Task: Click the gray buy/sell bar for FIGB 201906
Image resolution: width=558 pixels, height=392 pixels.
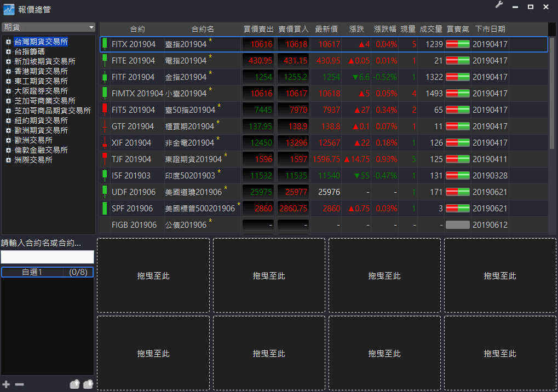Action: 458,225
